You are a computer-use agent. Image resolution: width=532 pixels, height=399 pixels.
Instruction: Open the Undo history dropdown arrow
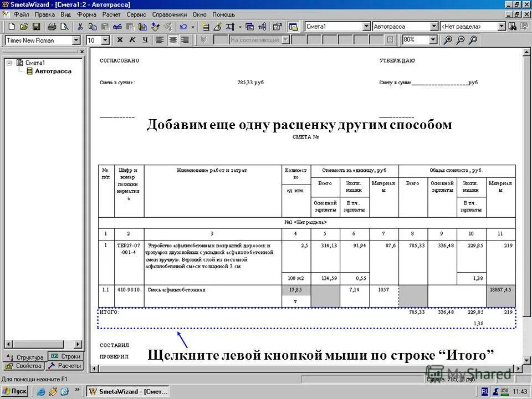(x=193, y=27)
